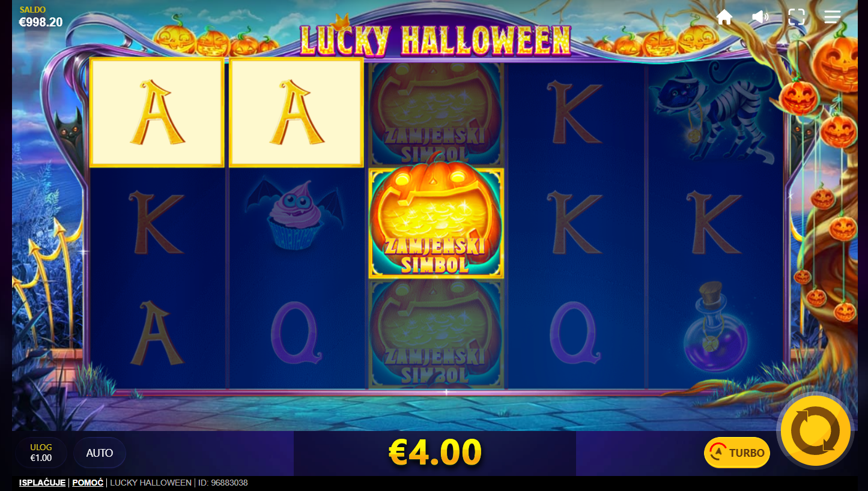
Task: Click the €4.00 win amount display
Action: 435,453
